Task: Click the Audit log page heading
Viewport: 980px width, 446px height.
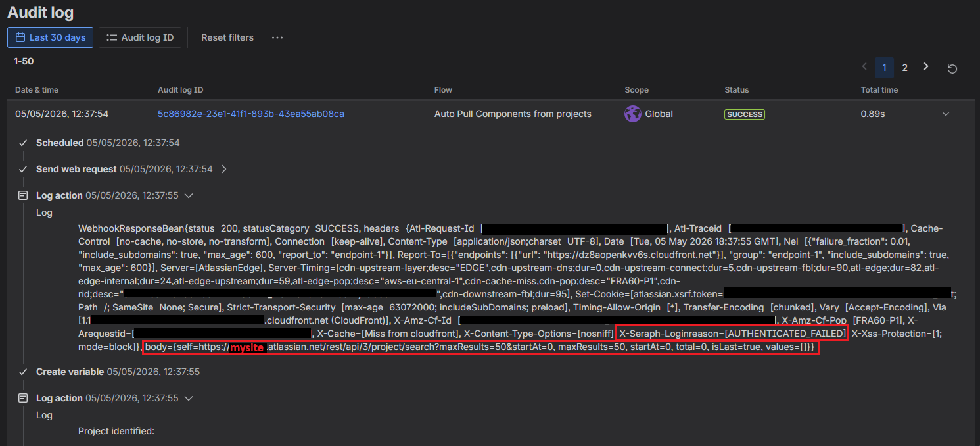Action: click(41, 12)
